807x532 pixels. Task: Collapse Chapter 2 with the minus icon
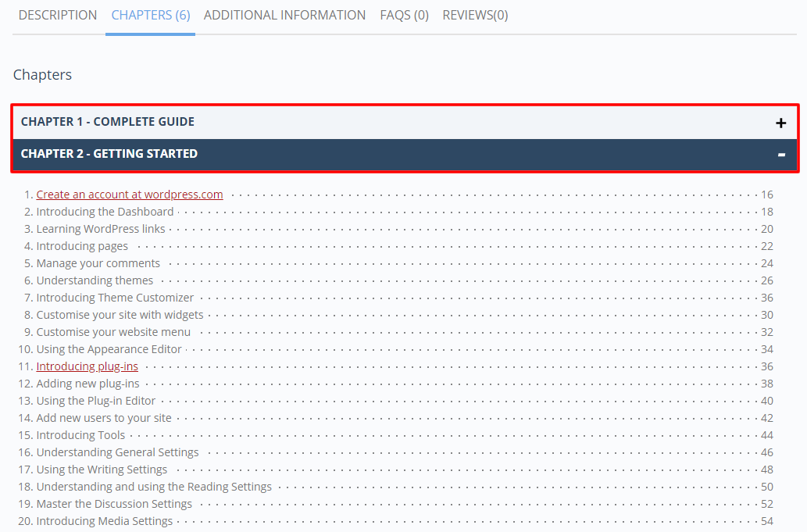pos(780,155)
